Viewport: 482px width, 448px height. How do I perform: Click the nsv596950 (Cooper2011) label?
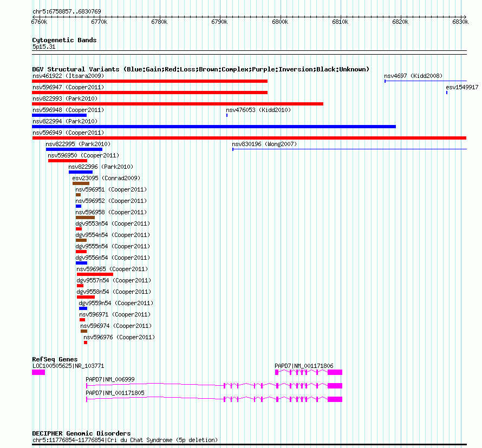[83, 155]
